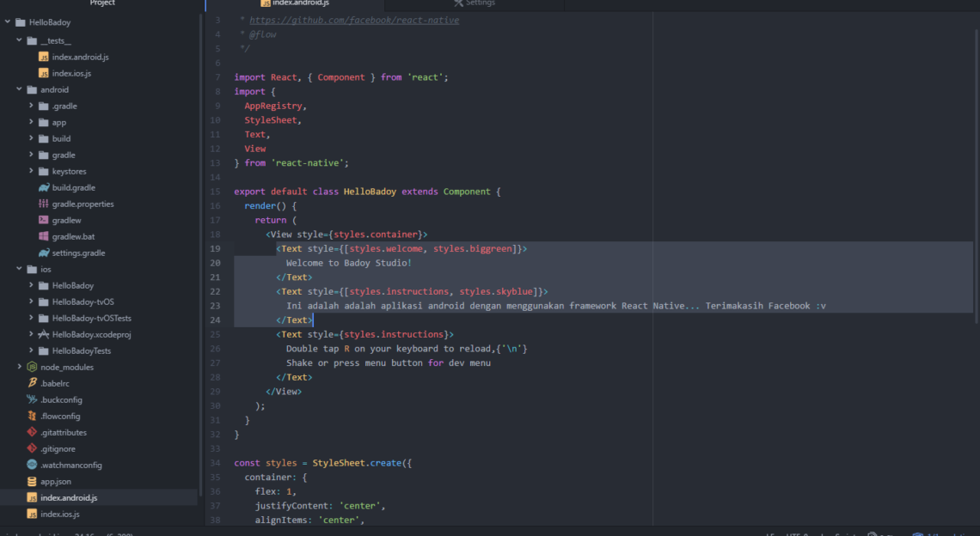980x536 pixels.
Task: Click line number 19 in the gutter
Action: click(215, 248)
